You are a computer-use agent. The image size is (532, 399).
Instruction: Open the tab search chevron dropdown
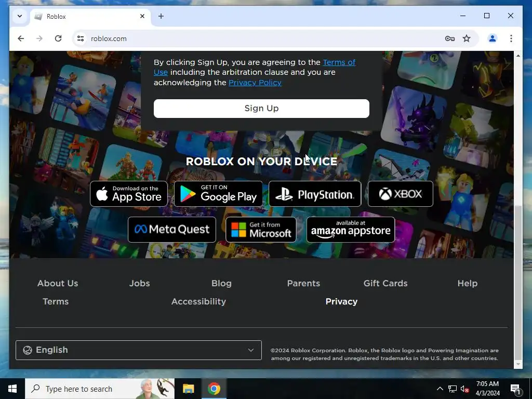point(20,16)
